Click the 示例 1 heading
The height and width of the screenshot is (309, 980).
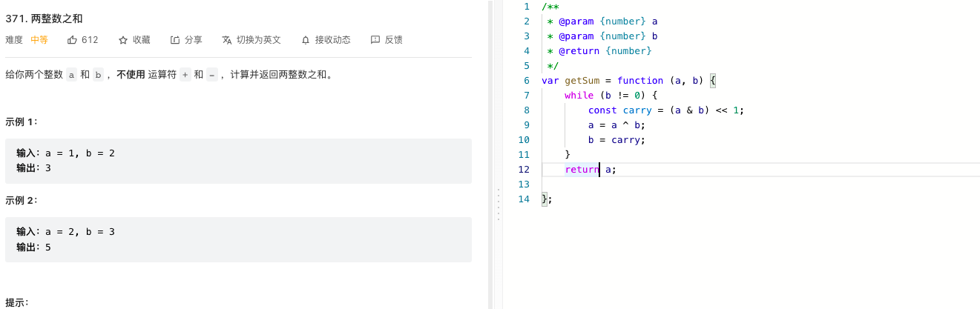(x=22, y=122)
